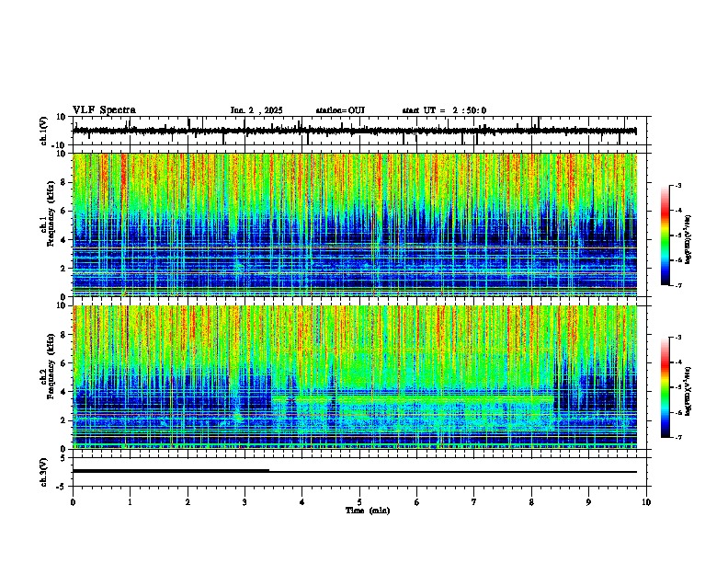
Task: Click the 'station=OUJ' header label
Action: coord(340,110)
